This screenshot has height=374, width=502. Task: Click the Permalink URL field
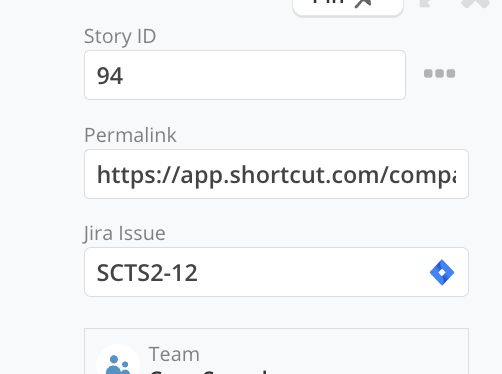coord(276,174)
